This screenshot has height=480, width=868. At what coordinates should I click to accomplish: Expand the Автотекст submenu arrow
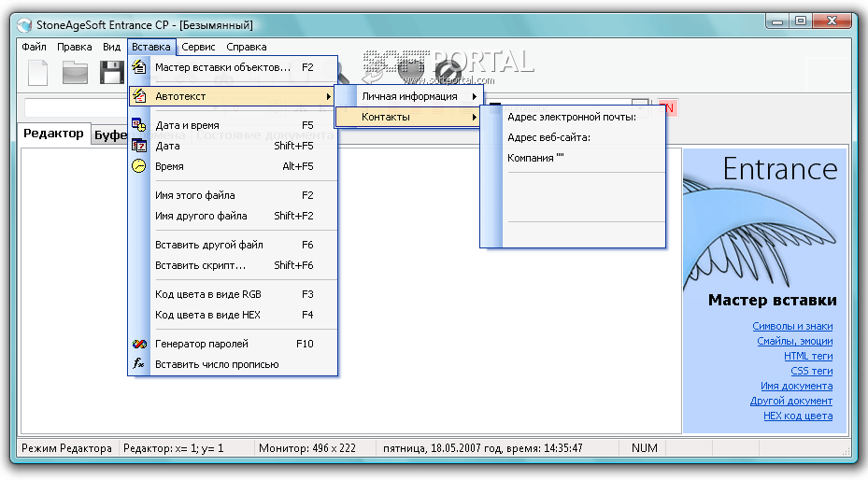329,96
